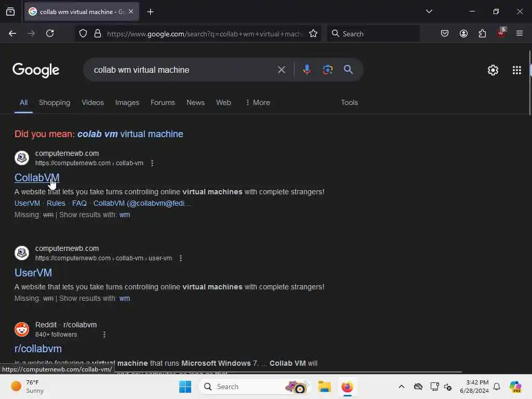The width and height of the screenshot is (532, 399).
Task: Show results with wm under CollabVM result
Action: tap(125, 215)
